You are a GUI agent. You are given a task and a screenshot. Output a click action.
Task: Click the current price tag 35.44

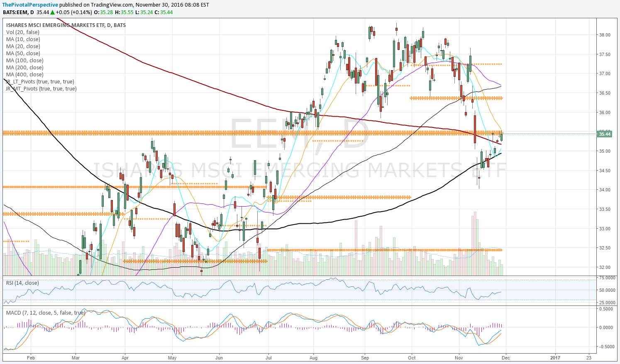coord(605,134)
